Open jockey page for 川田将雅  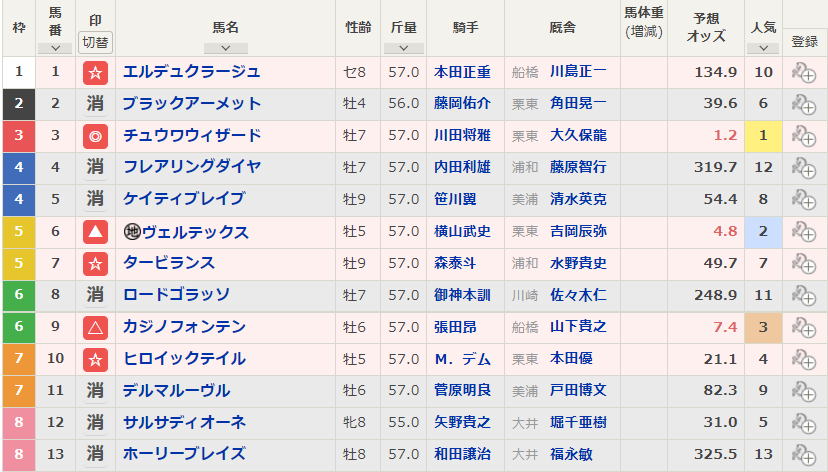click(x=462, y=136)
